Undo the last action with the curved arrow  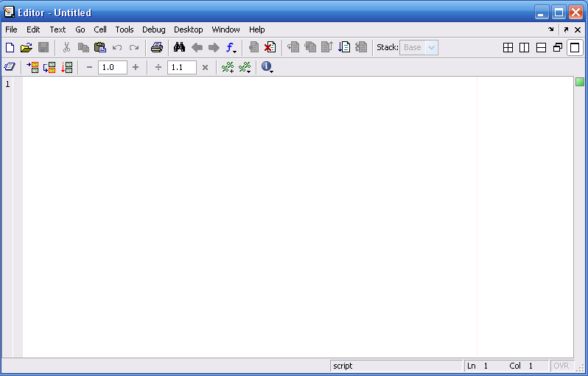click(x=117, y=48)
